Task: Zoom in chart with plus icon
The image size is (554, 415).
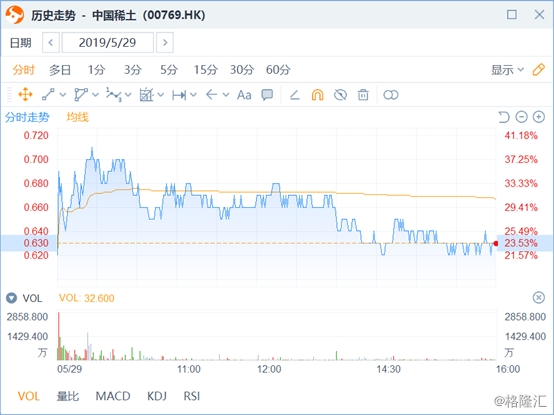Action: (x=538, y=117)
